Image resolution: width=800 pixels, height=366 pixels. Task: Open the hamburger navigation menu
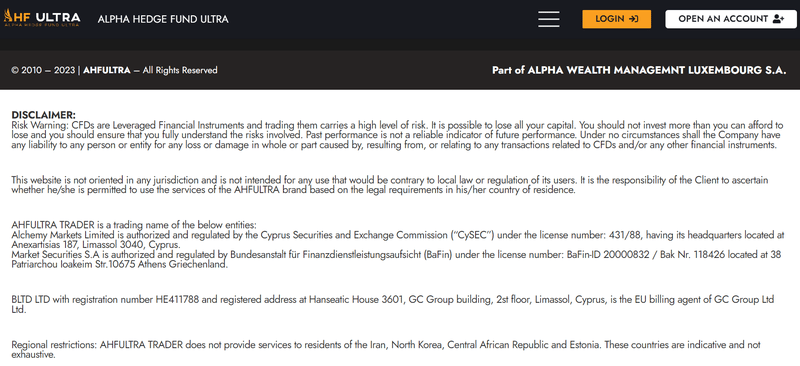[548, 19]
